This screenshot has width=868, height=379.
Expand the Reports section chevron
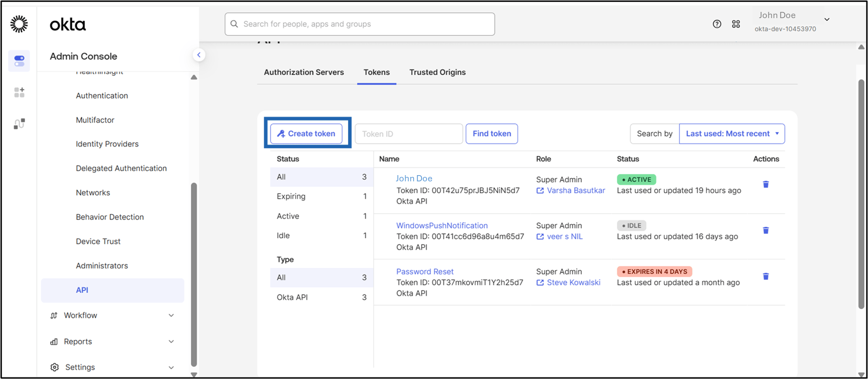[171, 341]
